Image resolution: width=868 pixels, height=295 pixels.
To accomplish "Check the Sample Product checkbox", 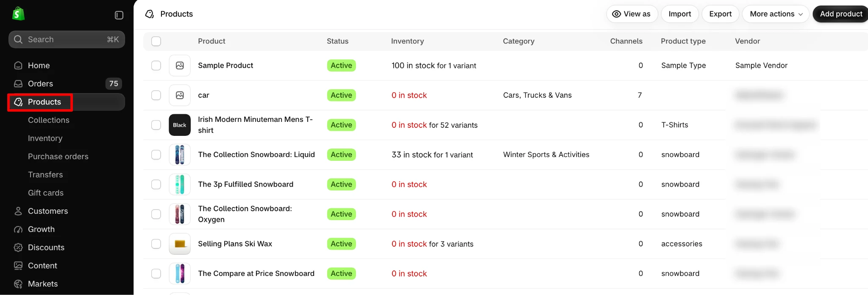I will pyautogui.click(x=156, y=66).
